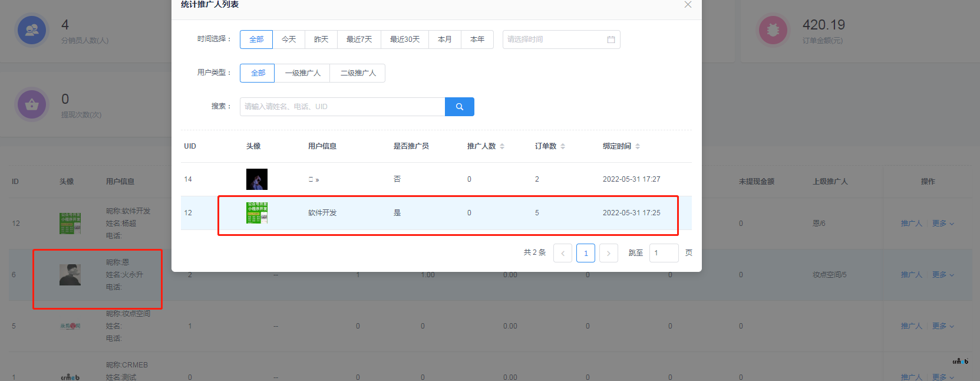Open the calendar icon in date picker
Image resolution: width=980 pixels, height=381 pixels.
(611, 40)
